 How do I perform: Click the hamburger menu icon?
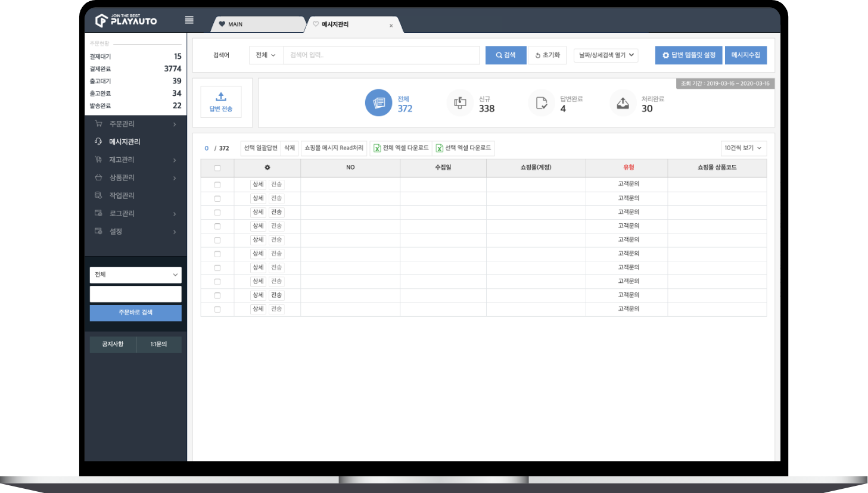(189, 20)
